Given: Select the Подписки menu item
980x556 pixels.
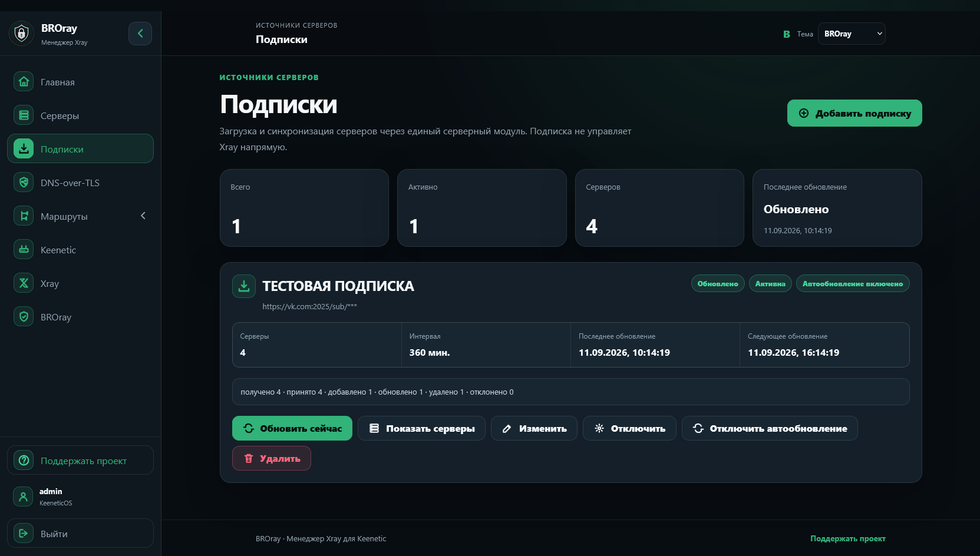Looking at the screenshot, I should 80,149.
